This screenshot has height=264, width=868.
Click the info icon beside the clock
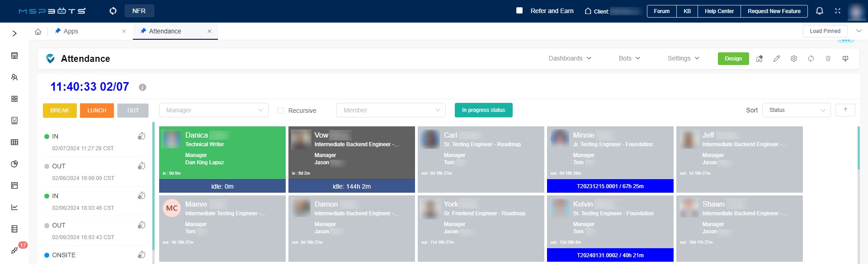(x=142, y=87)
